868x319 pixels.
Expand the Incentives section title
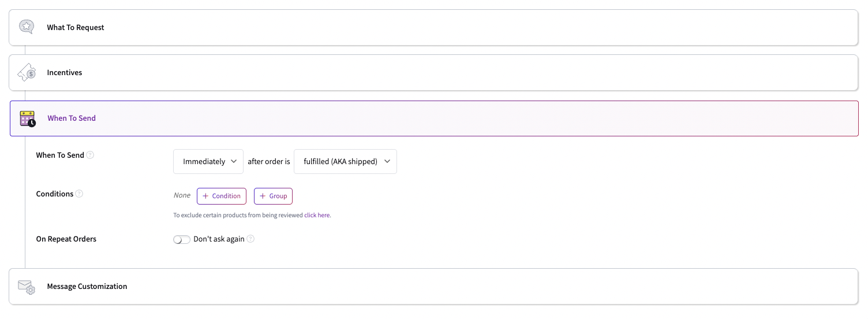[65, 73]
